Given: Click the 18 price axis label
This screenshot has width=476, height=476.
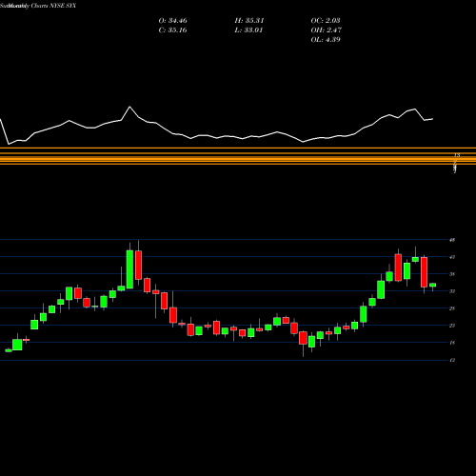Looking at the screenshot, I should click(x=452, y=343).
